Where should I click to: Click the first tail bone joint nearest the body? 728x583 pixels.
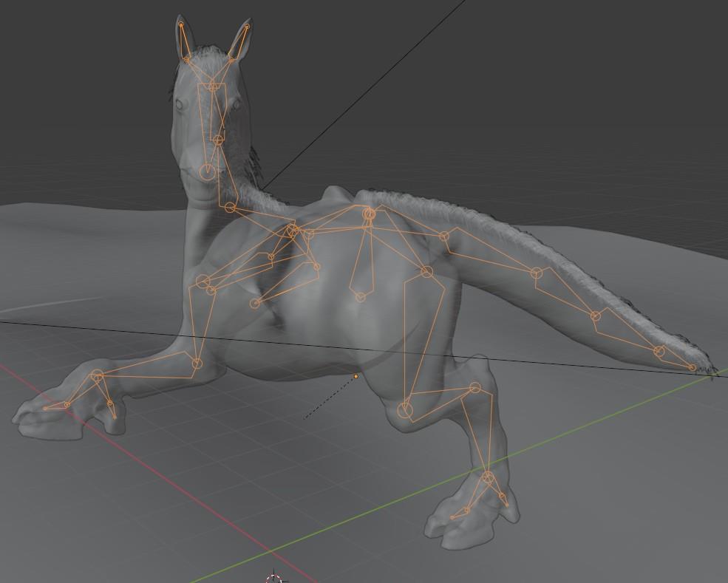pos(444,236)
